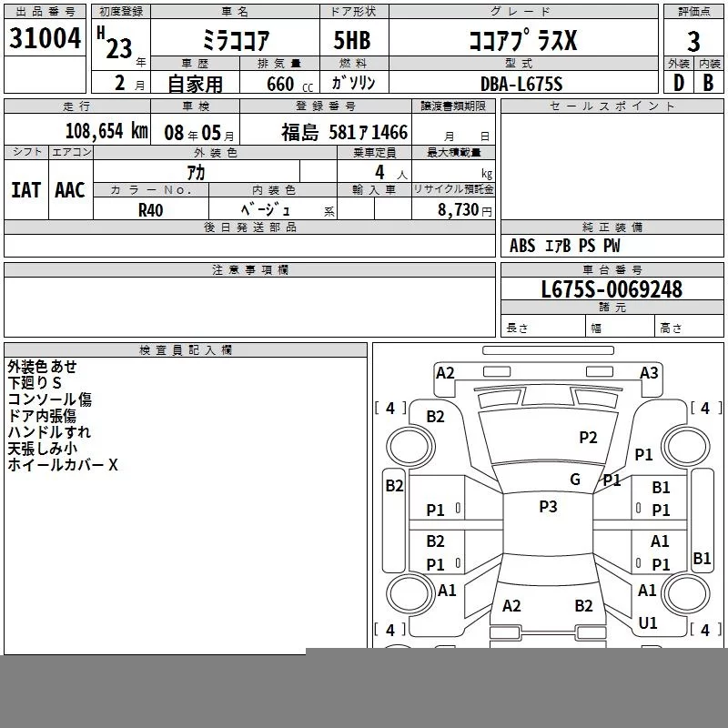Select fuel type ガソリン
728x728 pixels.
tap(353, 83)
